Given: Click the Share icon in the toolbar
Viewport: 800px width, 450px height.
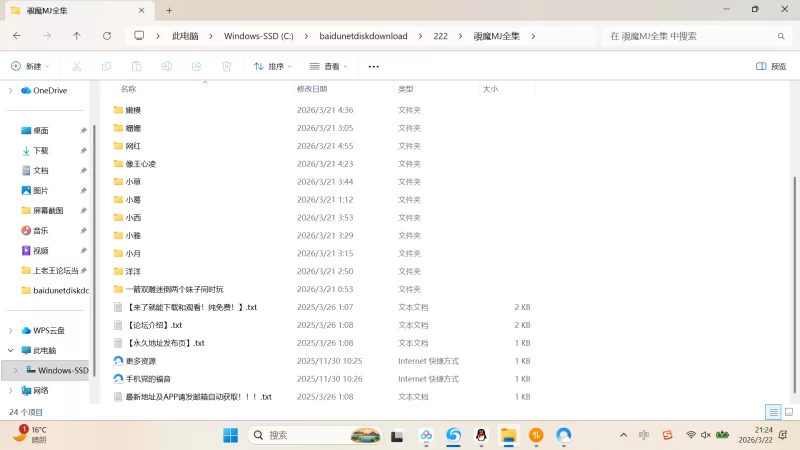Looking at the screenshot, I should [x=197, y=66].
